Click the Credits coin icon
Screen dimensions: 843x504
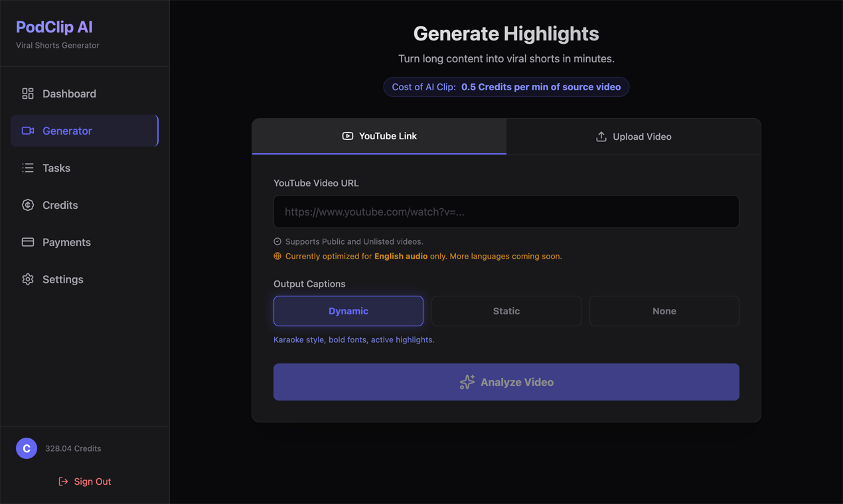tap(27, 205)
